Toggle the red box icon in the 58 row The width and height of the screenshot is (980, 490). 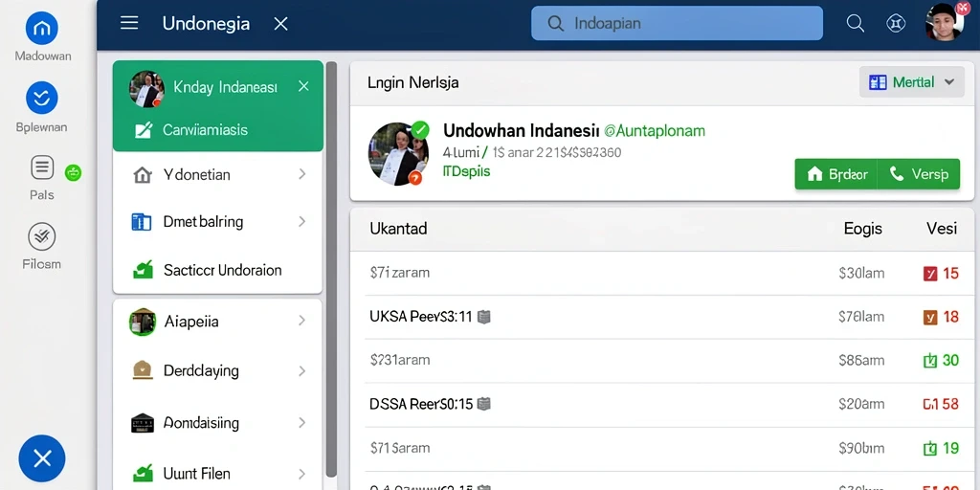930,405
